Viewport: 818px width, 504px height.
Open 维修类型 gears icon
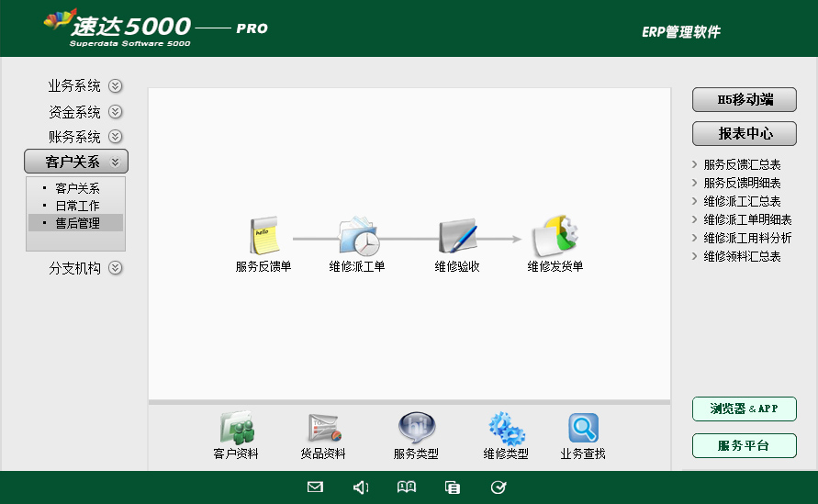[x=506, y=428]
